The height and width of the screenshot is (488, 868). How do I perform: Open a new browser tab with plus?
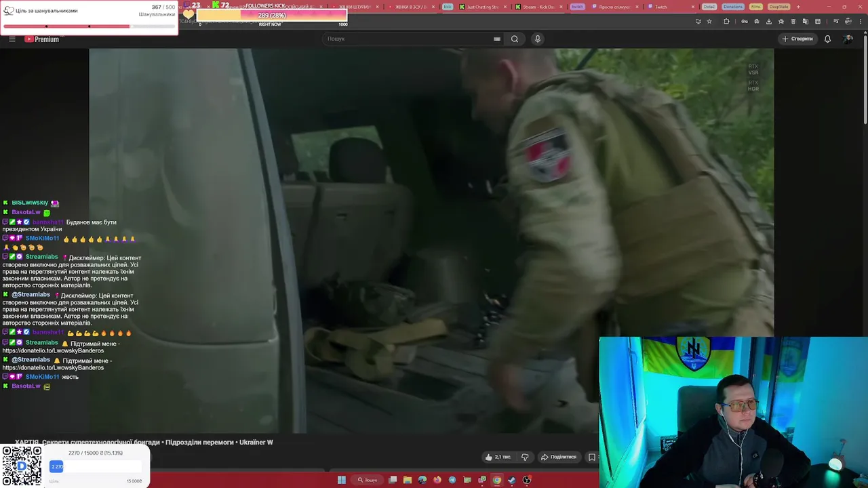(798, 7)
